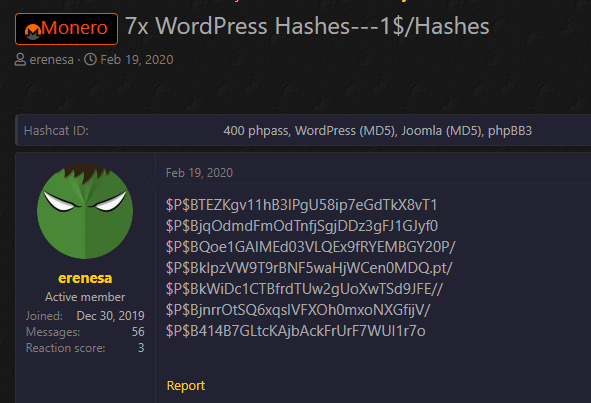This screenshot has width=591, height=403.
Task: Click the hash starting $P$BjnrrOtSQ
Action: (x=298, y=310)
